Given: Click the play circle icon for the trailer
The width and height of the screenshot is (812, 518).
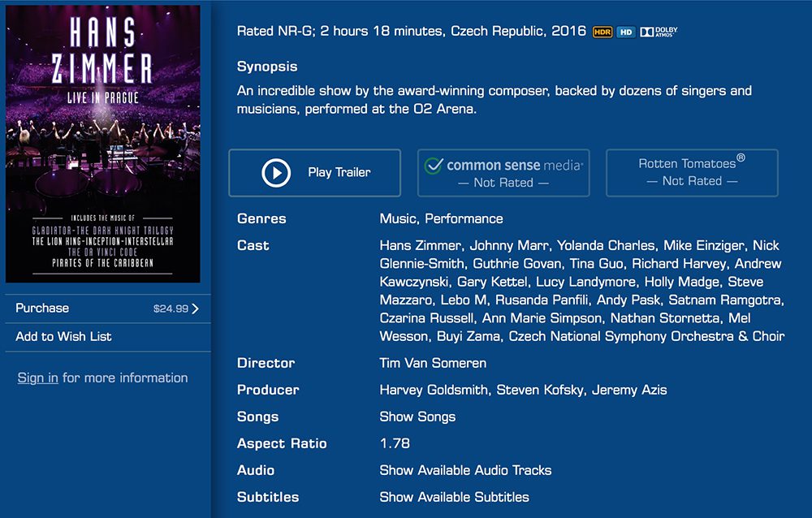Looking at the screenshot, I should [x=275, y=172].
